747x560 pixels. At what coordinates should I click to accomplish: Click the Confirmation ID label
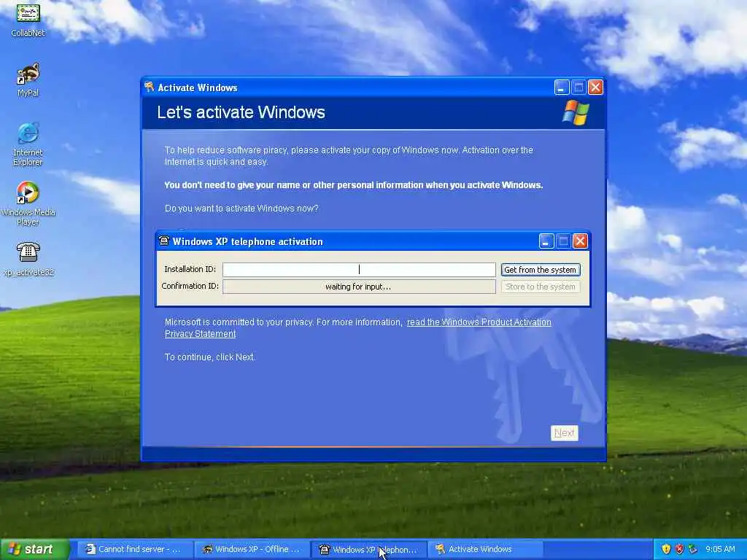[190, 286]
